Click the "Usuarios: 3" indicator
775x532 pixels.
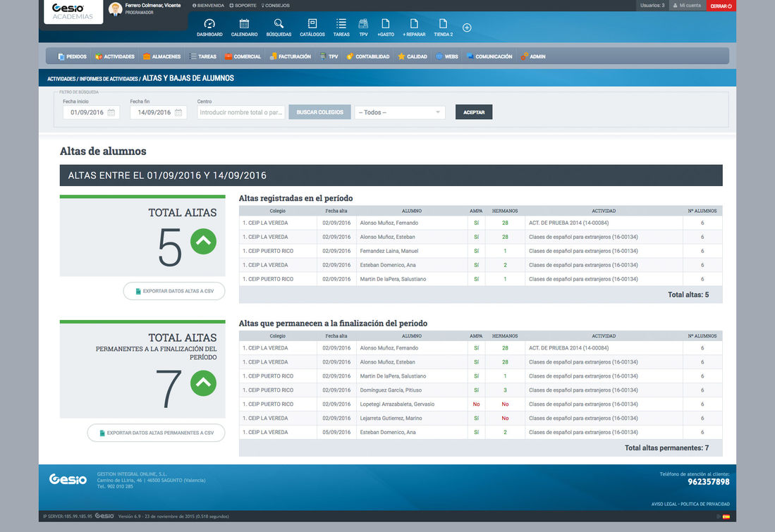(652, 6)
